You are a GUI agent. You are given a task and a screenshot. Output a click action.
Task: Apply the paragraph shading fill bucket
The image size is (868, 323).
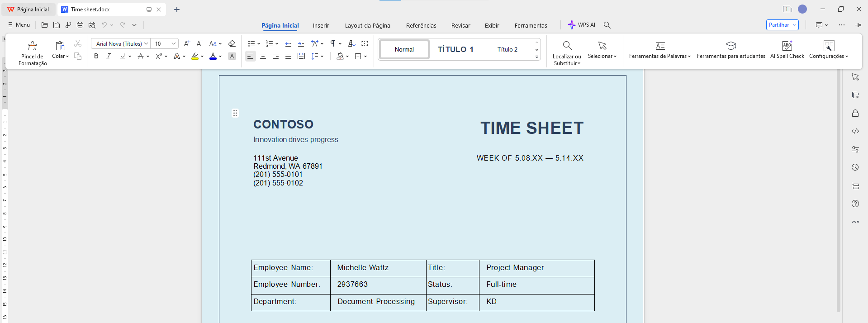pyautogui.click(x=340, y=56)
